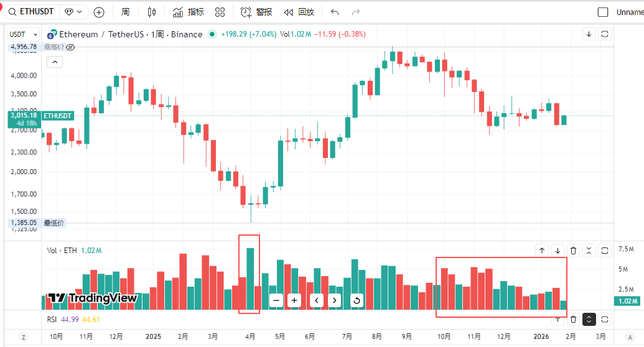Viewport: 644px width, 347px height.
Task: Open the indicator templates grid icon
Action: pyautogui.click(x=220, y=12)
